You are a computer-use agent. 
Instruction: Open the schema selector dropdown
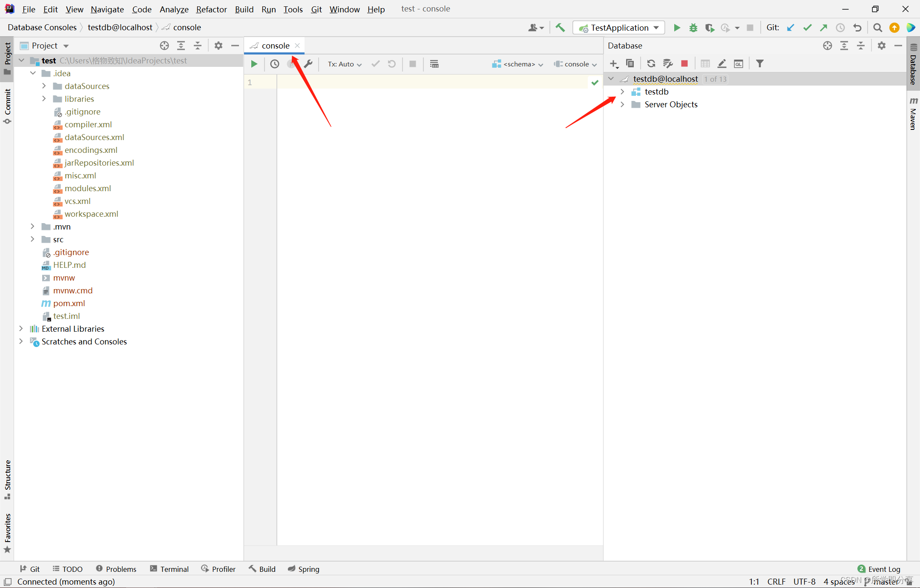point(518,64)
